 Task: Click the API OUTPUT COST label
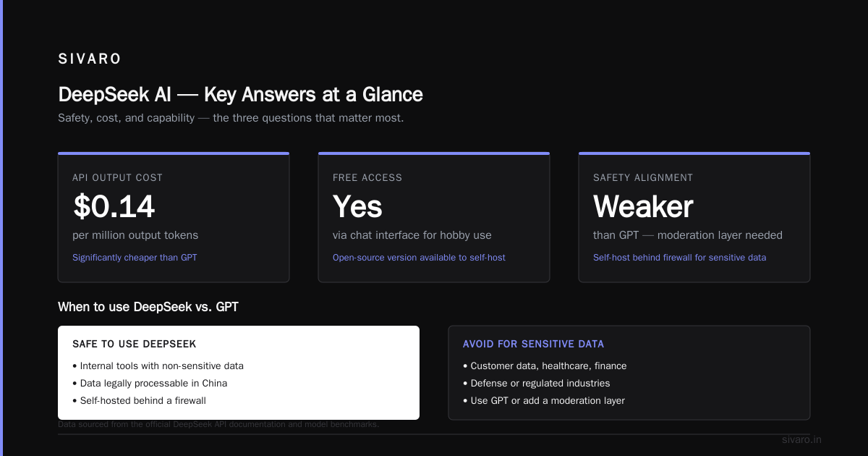(117, 177)
